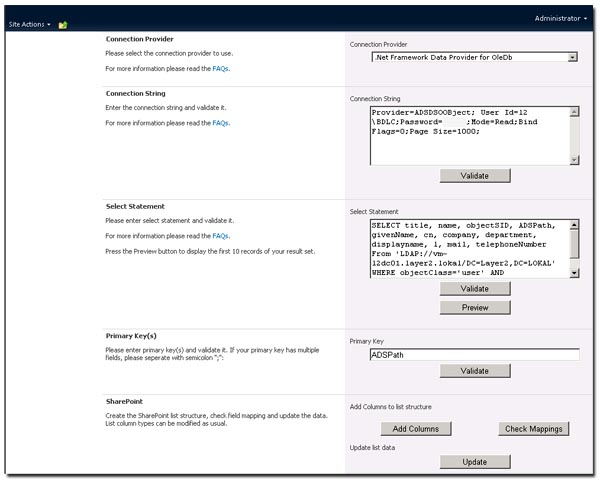This screenshot has height=486, width=600.
Task: Open the Administrator user menu
Action: click(x=560, y=18)
